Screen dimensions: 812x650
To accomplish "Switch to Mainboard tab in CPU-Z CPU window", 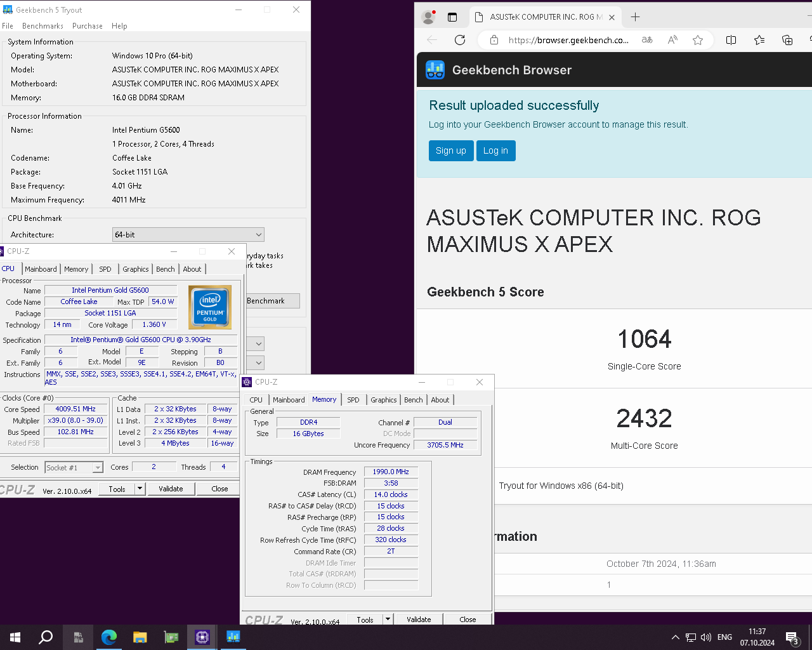I will [41, 269].
